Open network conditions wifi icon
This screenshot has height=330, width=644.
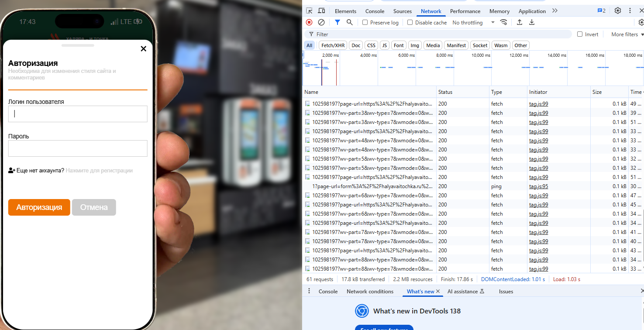(504, 22)
